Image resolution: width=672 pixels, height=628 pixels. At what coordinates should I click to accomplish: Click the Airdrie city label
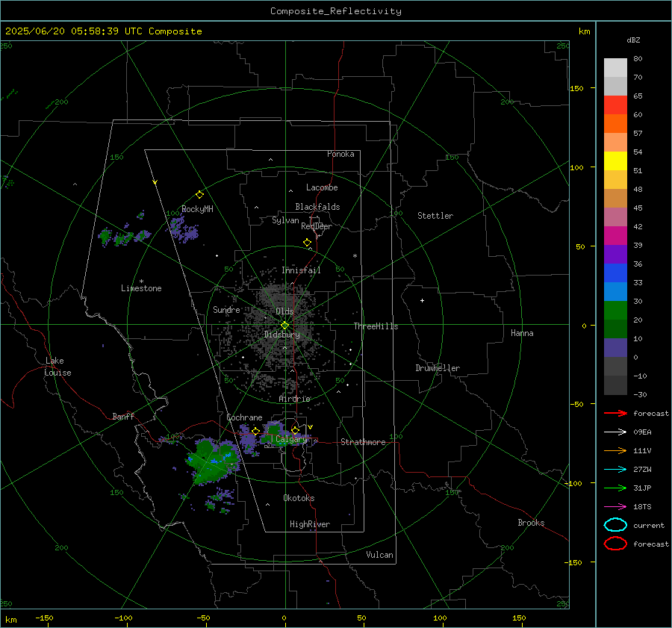(x=294, y=399)
